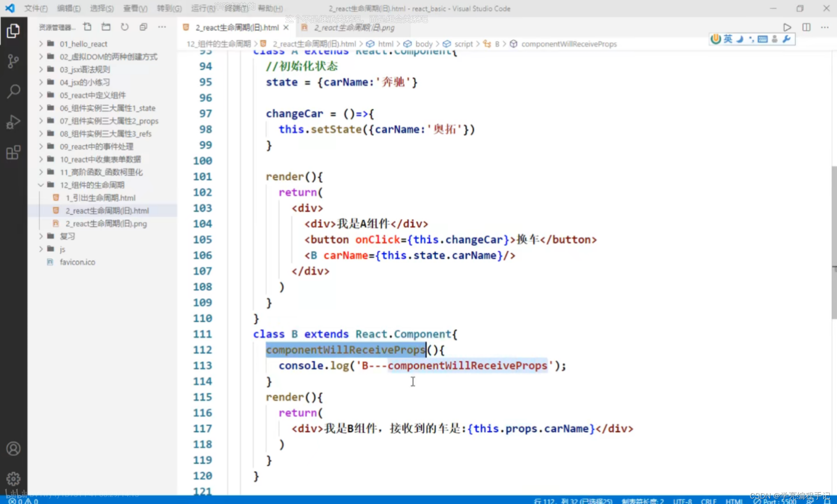
Task: Open the Extensions view
Action: [x=13, y=152]
